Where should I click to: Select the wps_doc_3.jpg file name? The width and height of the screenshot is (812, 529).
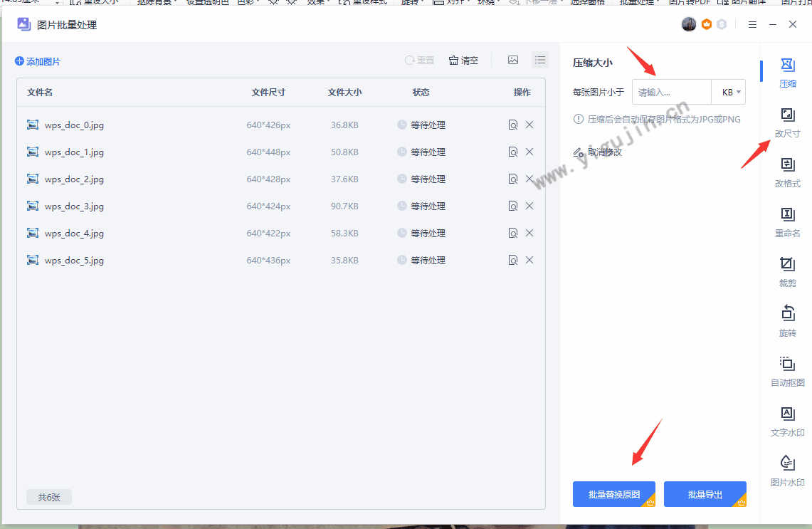[74, 206]
